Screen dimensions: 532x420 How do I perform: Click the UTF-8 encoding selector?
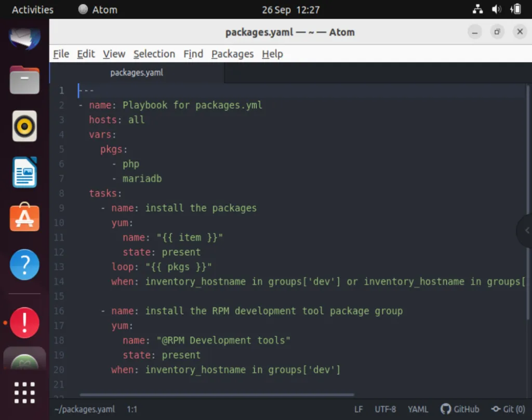[x=385, y=409]
